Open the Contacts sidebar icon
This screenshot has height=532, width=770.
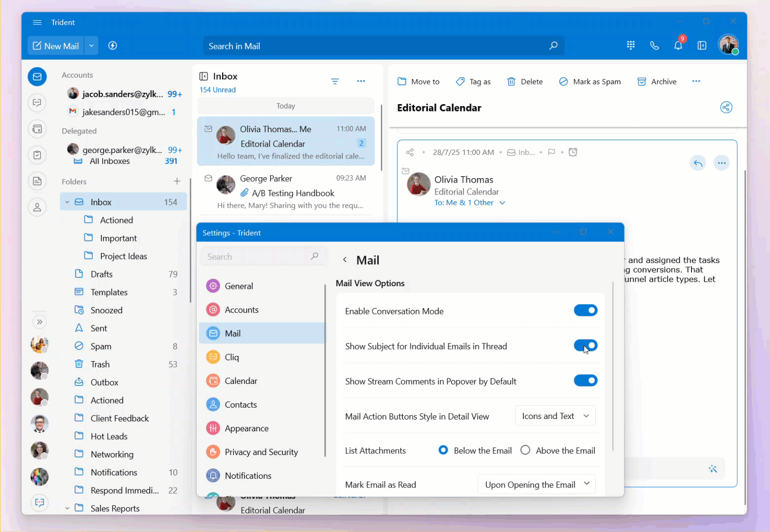click(x=37, y=207)
